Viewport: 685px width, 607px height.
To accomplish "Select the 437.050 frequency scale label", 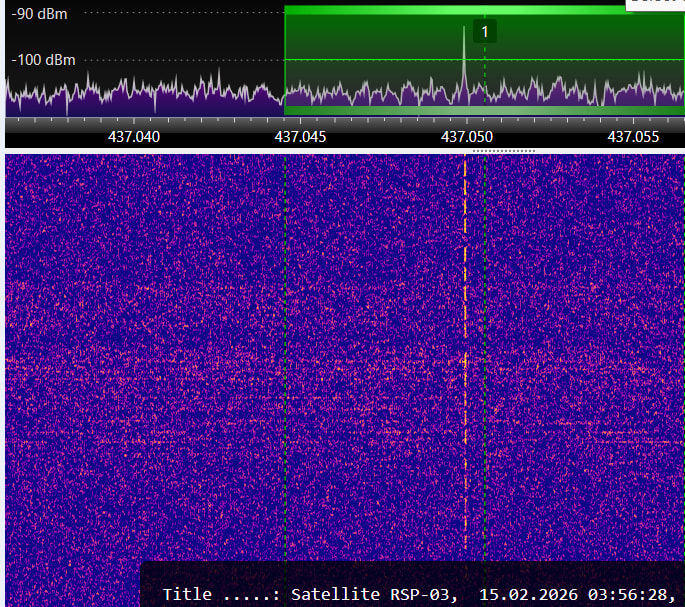I will [468, 136].
